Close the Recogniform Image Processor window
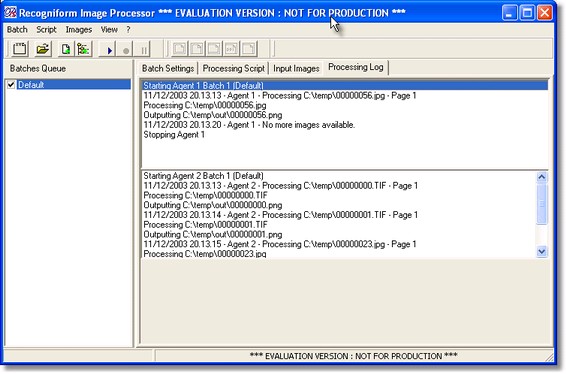The width and height of the screenshot is (566, 374). coord(545,13)
